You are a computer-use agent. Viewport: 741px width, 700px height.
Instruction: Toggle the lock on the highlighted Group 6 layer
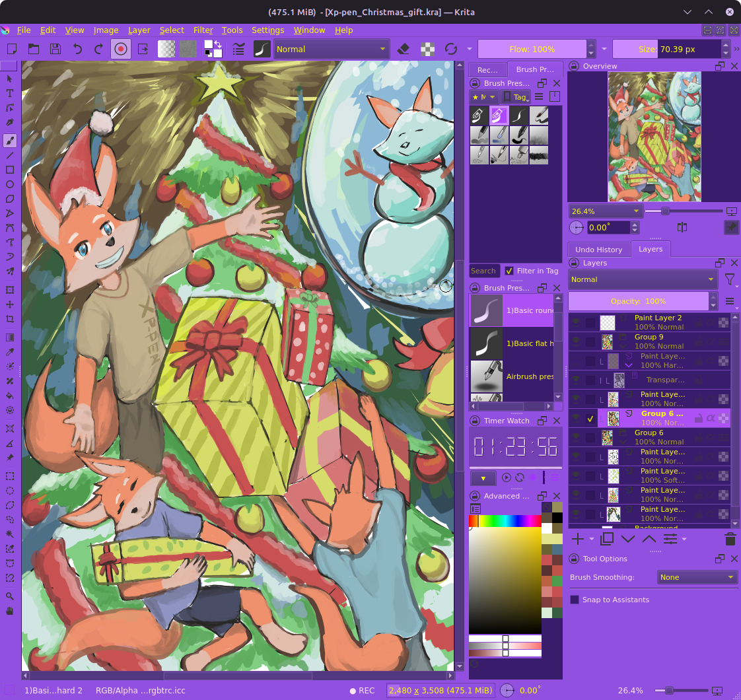[x=699, y=418]
